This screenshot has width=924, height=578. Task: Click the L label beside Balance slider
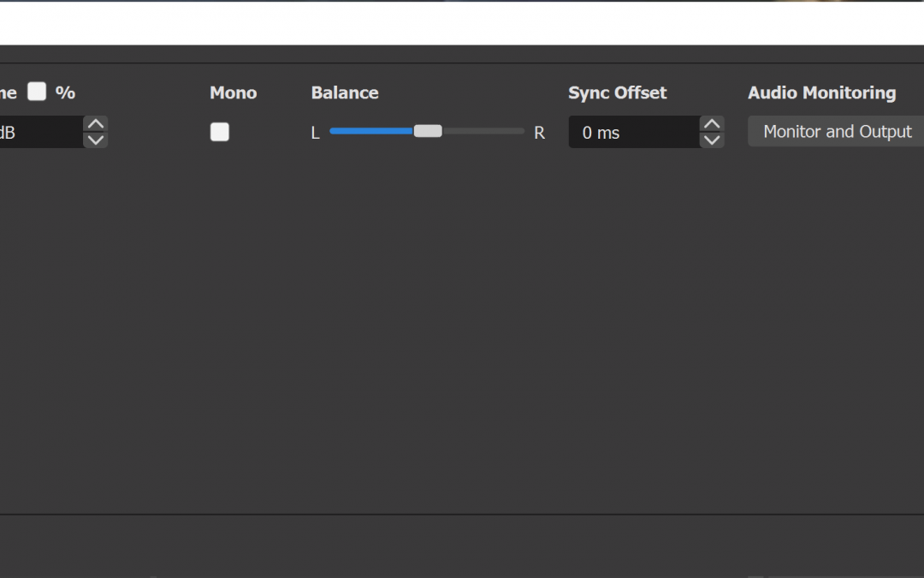(x=315, y=133)
